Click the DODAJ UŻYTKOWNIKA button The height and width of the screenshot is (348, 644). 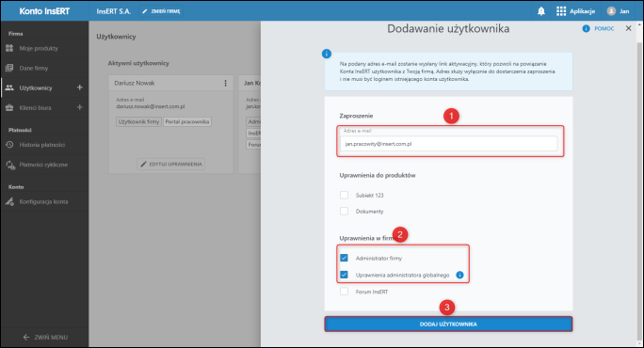448,324
